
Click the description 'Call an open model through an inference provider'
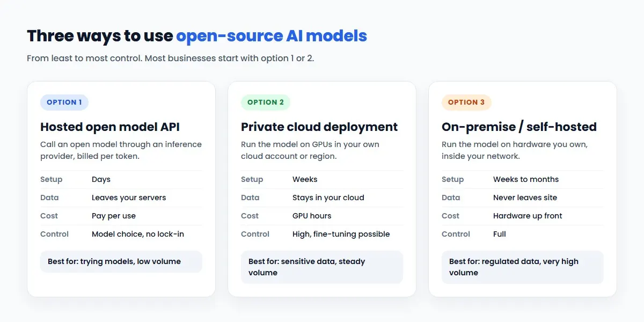pos(121,150)
